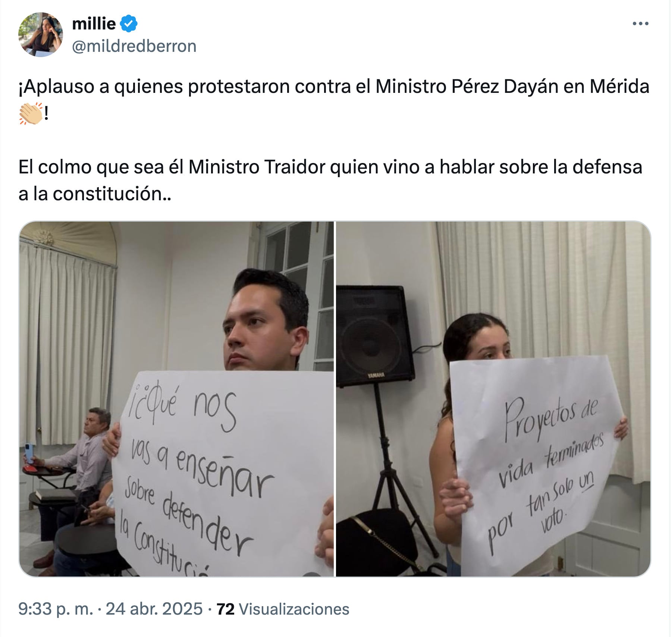Click the word Visualizaciones

coord(294,609)
